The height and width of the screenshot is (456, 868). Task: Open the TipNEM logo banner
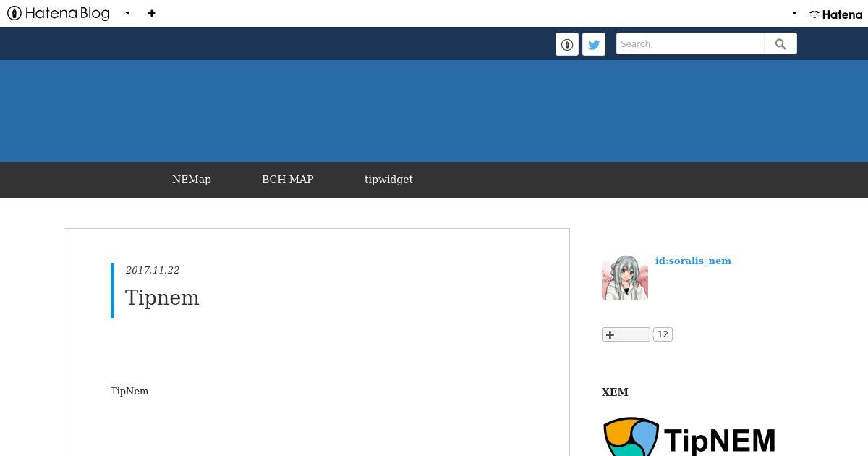689,436
